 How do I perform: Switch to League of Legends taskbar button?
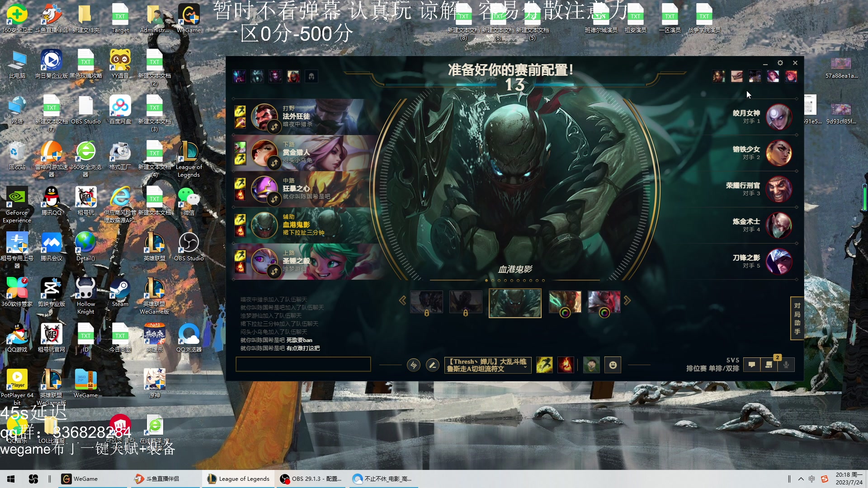(238, 479)
